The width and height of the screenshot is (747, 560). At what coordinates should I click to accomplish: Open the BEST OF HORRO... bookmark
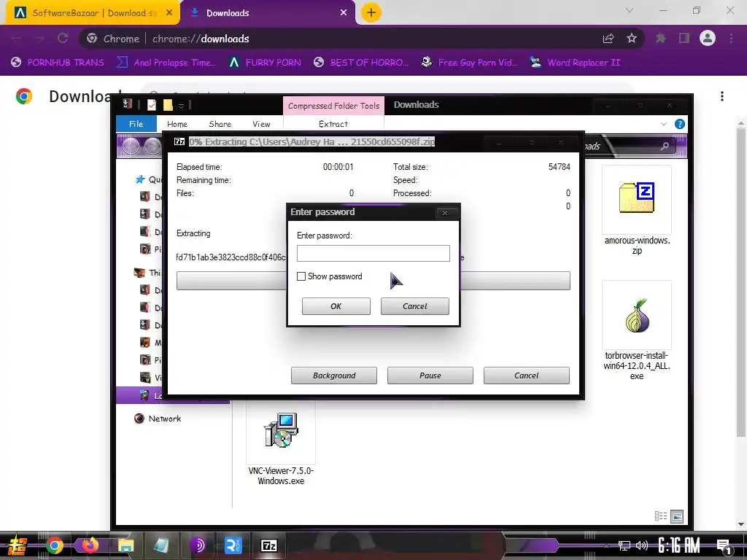[361, 63]
